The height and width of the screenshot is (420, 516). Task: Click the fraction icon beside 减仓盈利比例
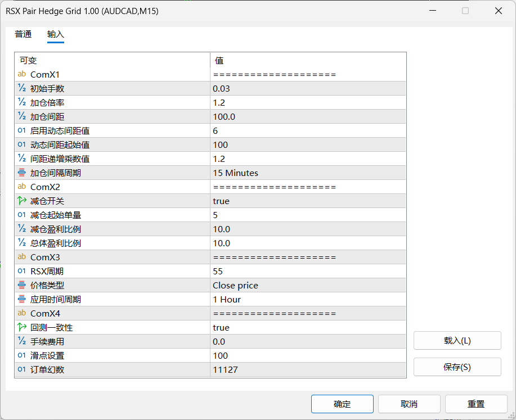22,229
